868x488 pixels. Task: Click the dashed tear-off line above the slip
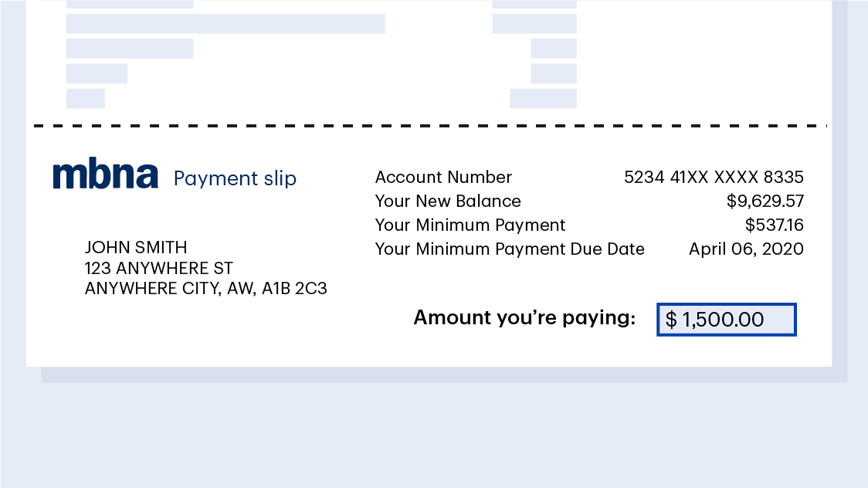point(429,125)
